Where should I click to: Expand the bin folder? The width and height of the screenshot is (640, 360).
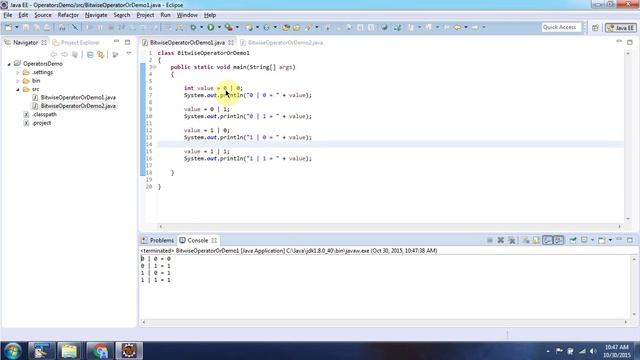point(18,81)
